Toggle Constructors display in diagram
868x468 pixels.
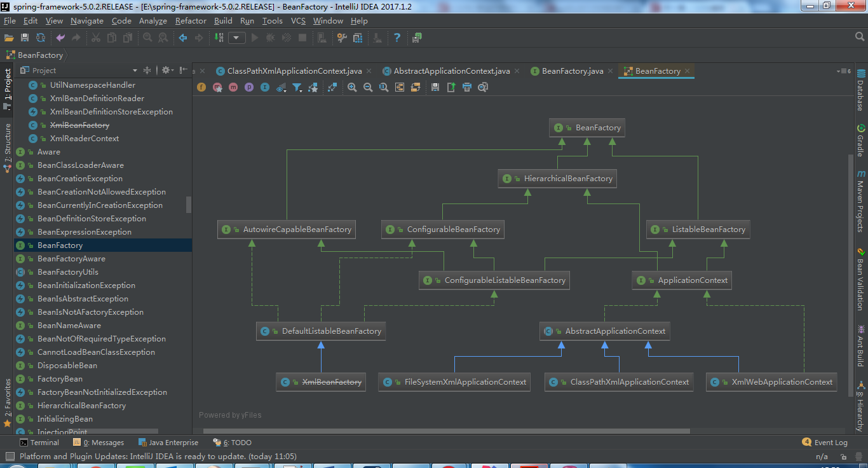click(x=217, y=87)
